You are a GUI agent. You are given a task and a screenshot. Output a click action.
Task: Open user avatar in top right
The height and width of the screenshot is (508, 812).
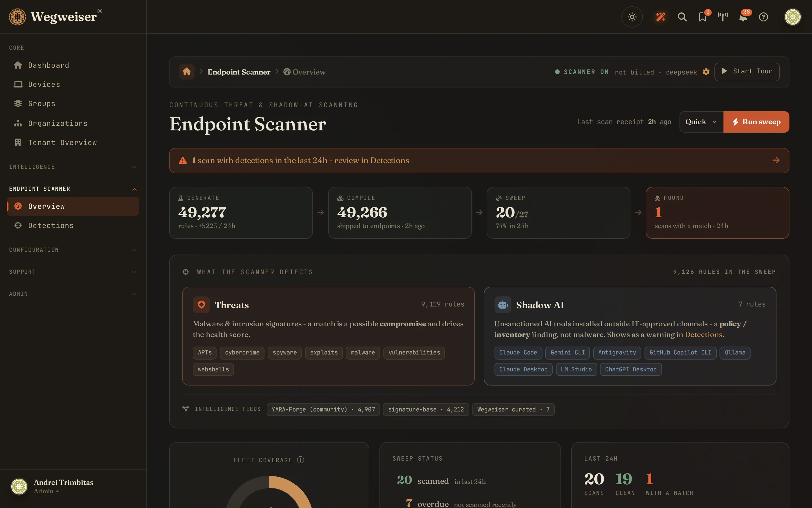[793, 17]
